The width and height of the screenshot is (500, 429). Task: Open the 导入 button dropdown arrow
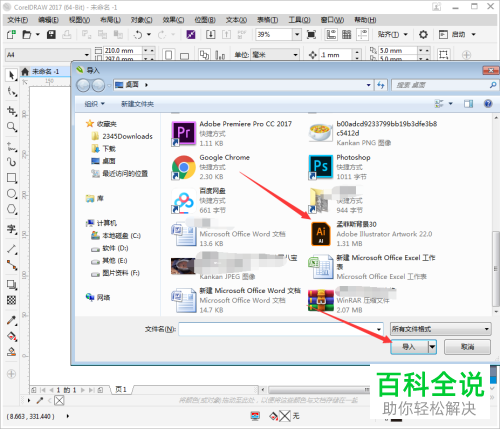[432, 347]
